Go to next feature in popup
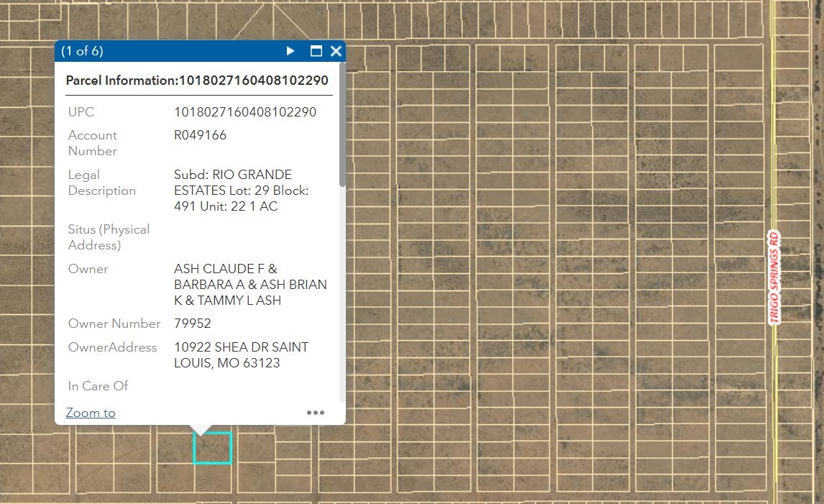 tap(290, 51)
